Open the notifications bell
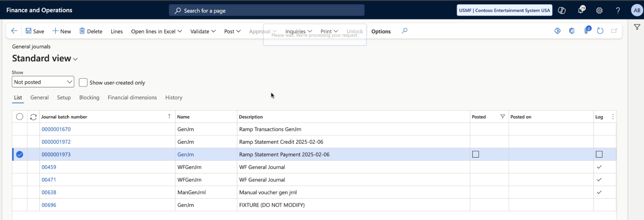644x220 pixels. [x=581, y=10]
